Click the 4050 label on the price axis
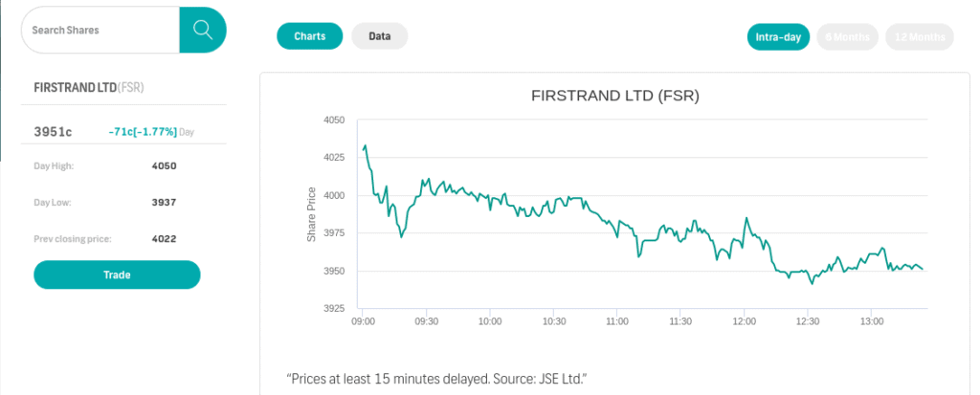980x395 pixels. pyautogui.click(x=333, y=121)
